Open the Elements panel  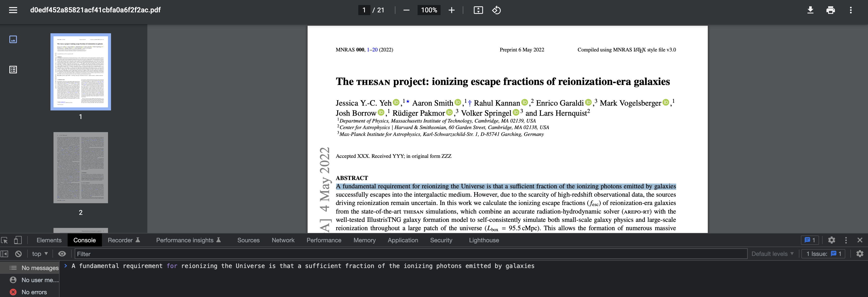(x=49, y=240)
